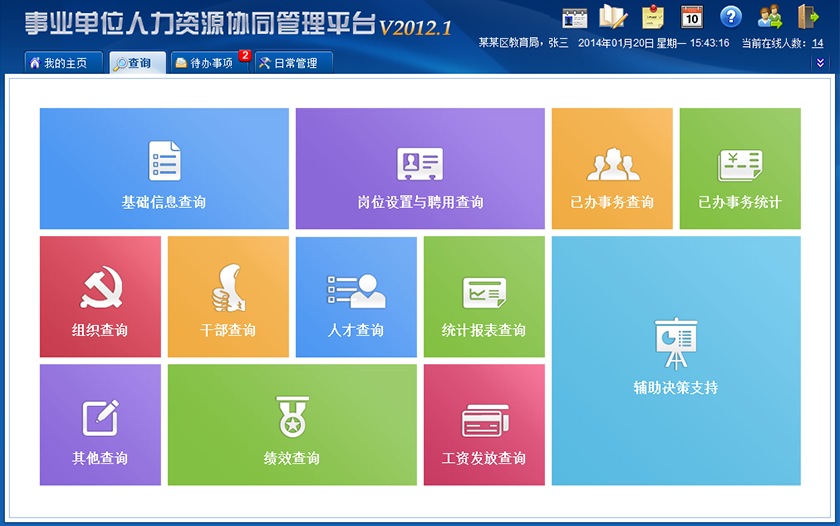Open the 已办事务统计 tile

740,169
